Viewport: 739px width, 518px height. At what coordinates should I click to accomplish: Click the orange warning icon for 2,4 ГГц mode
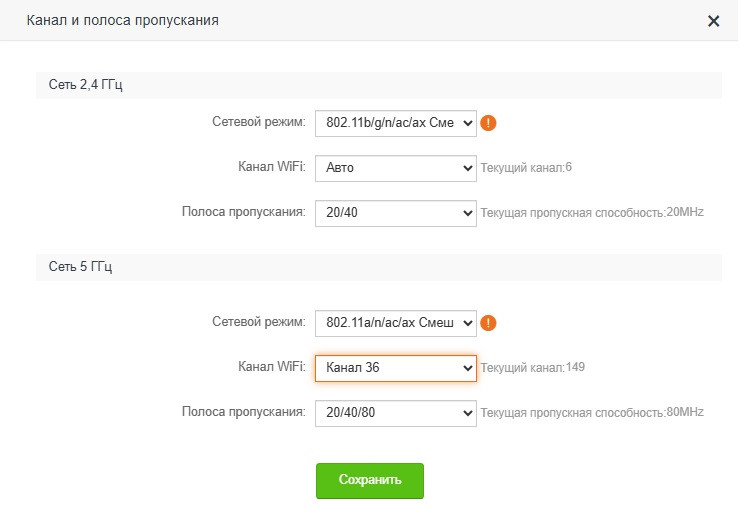(x=489, y=123)
